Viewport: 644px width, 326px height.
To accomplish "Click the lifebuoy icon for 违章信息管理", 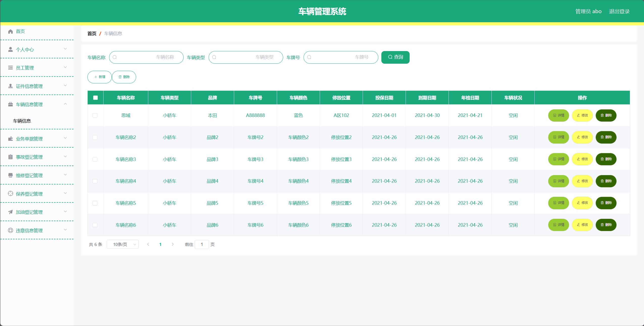I will [x=10, y=230].
